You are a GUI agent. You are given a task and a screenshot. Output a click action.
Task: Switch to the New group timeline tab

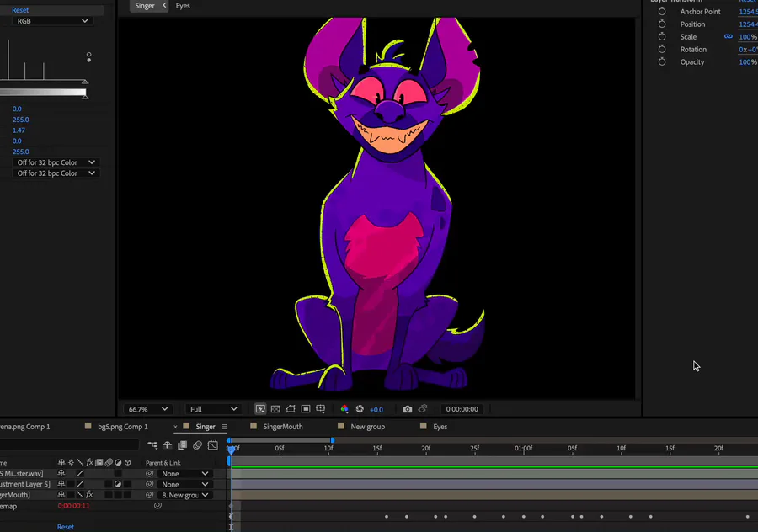368,427
